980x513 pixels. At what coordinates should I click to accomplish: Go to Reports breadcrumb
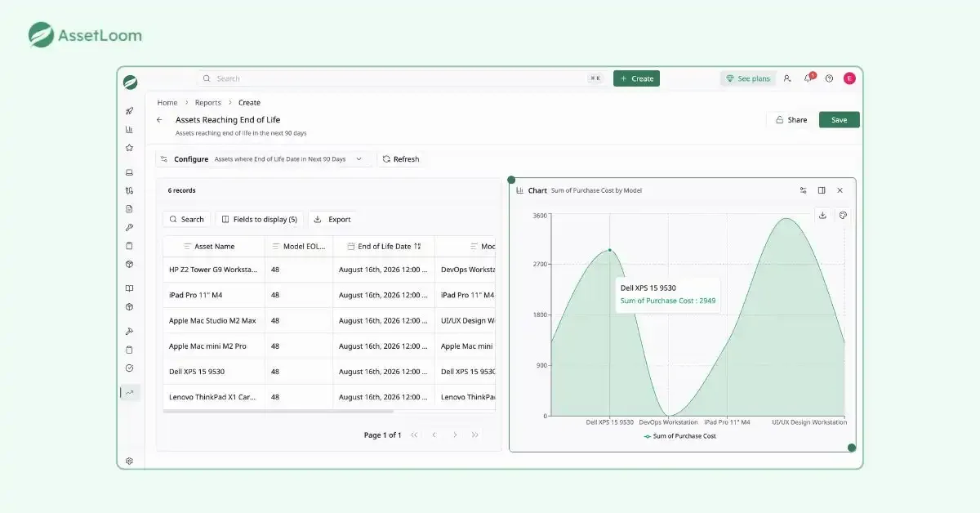click(208, 103)
